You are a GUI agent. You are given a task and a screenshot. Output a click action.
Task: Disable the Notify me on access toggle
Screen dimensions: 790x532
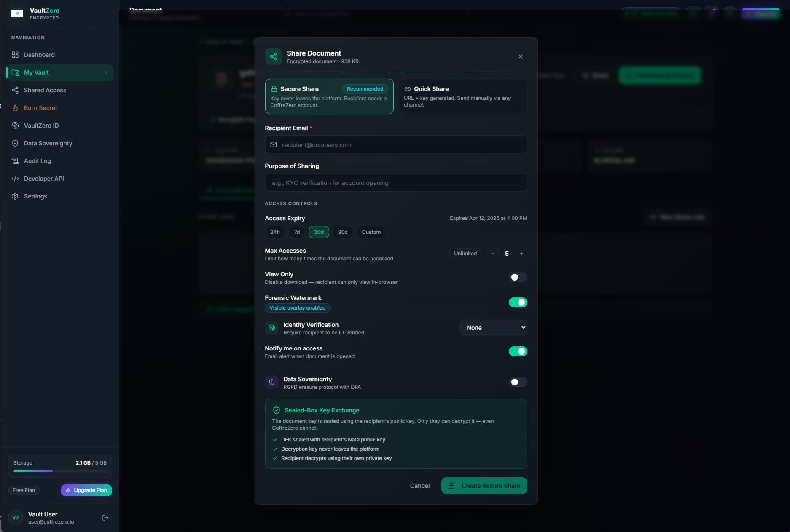coord(518,351)
